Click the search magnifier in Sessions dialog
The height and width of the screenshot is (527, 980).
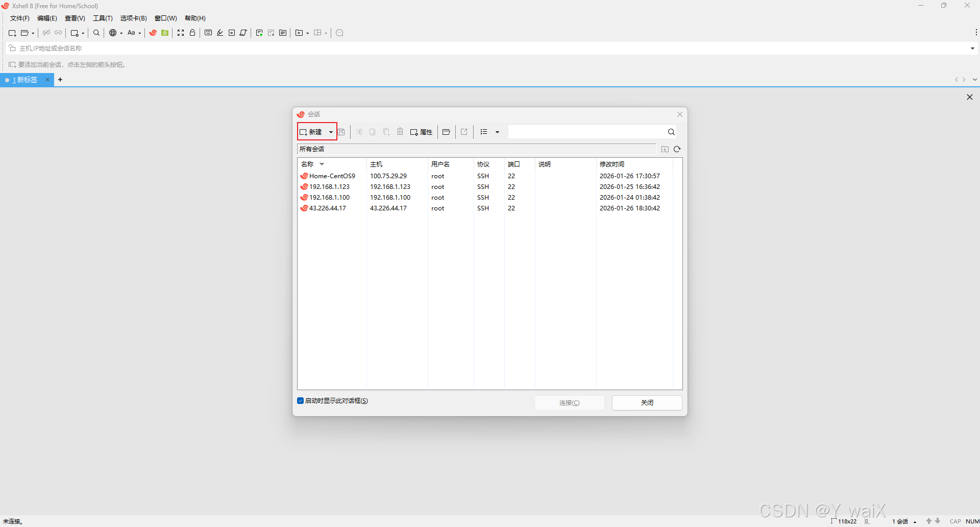(671, 132)
